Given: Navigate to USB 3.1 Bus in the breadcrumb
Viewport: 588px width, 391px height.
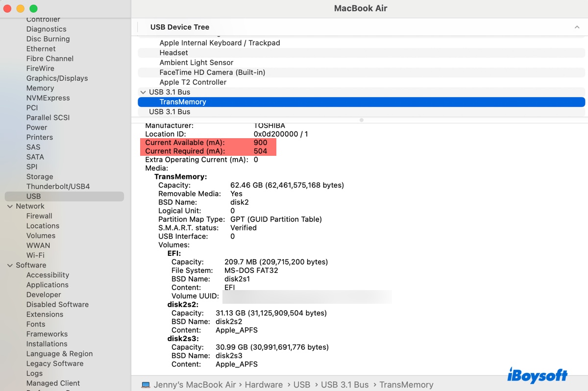Looking at the screenshot, I should point(345,385).
